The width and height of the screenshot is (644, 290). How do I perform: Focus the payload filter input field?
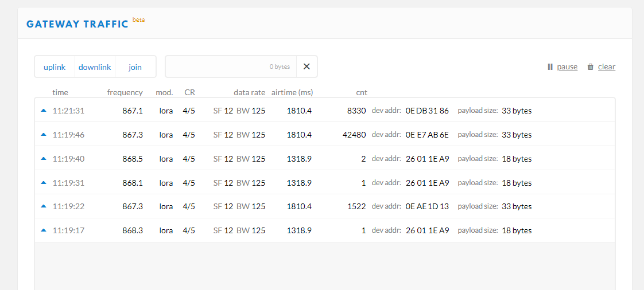coord(231,66)
